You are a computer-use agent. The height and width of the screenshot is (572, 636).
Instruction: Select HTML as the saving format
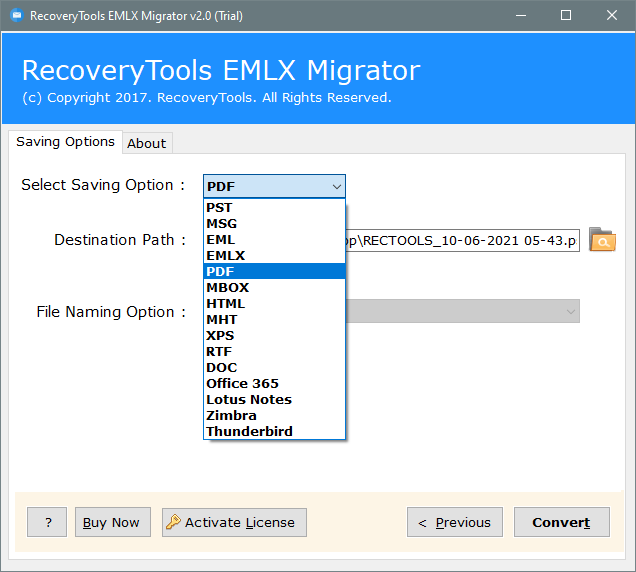tap(274, 303)
